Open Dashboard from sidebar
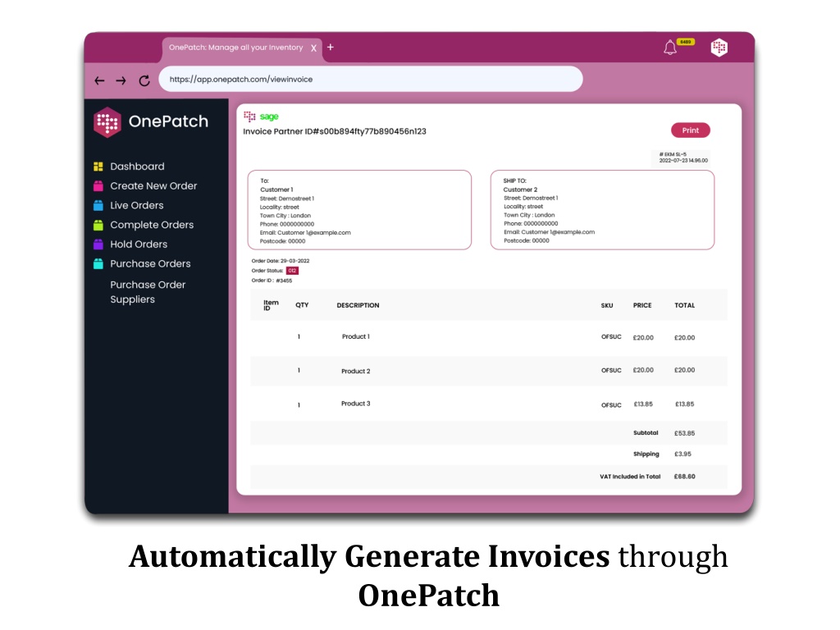Viewport: 840px width, 630px height. 137,167
